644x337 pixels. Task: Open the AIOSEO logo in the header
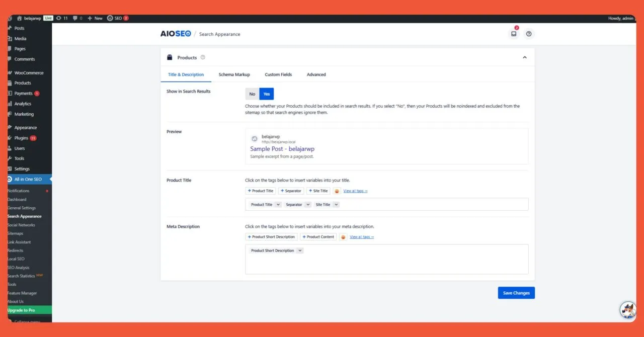[x=176, y=34]
